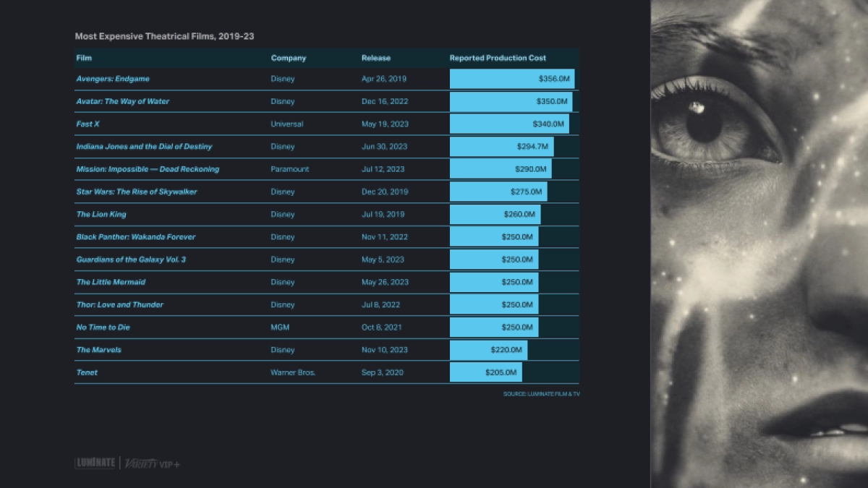Select Avatar: The Way of Water title
Screen dimensions: 868x488
(122, 101)
